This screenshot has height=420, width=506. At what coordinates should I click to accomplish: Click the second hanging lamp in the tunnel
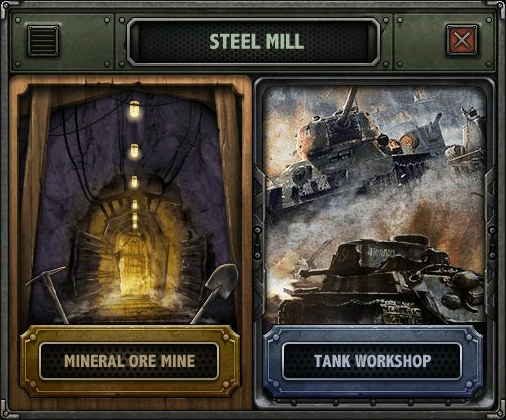(134, 151)
